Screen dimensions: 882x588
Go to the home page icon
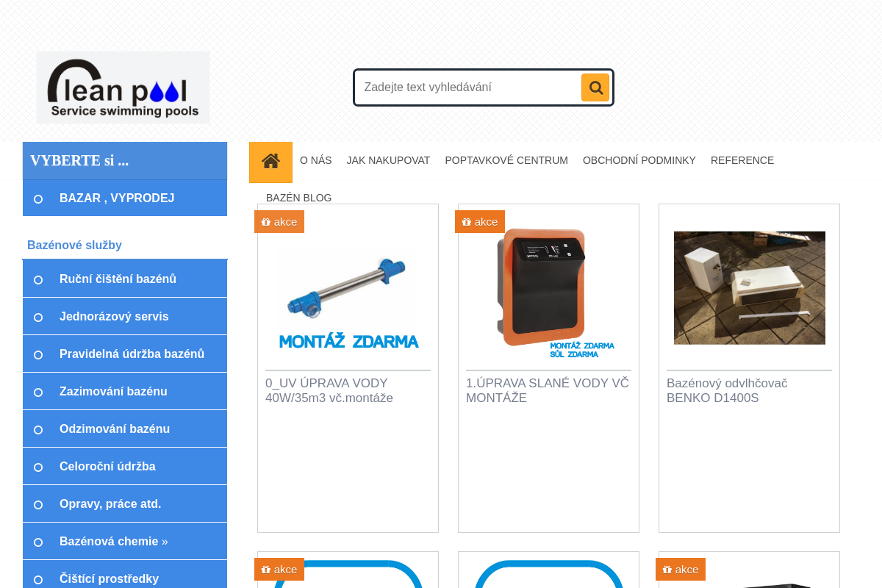270,162
